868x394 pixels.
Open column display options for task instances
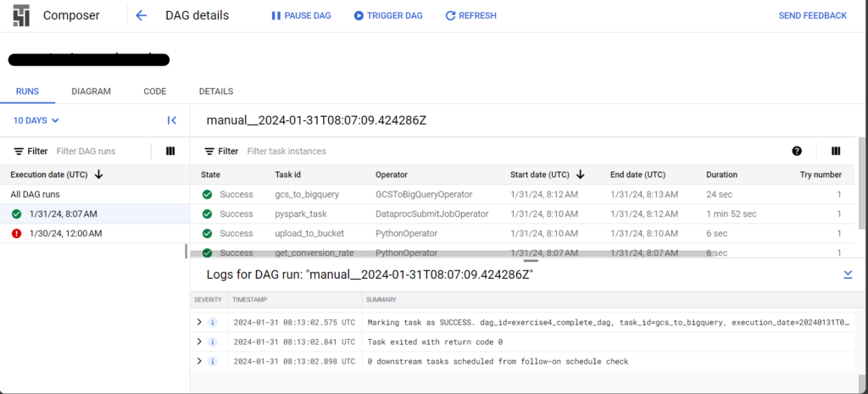click(836, 151)
